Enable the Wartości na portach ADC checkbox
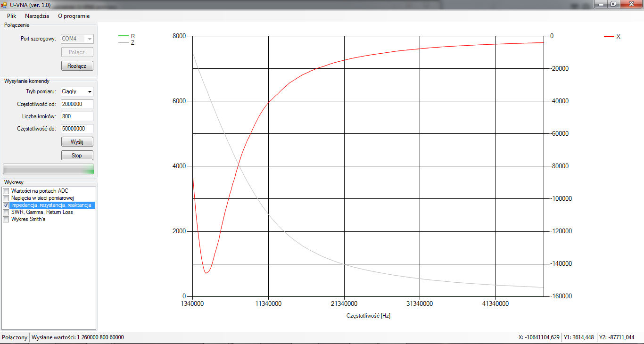 6,191
